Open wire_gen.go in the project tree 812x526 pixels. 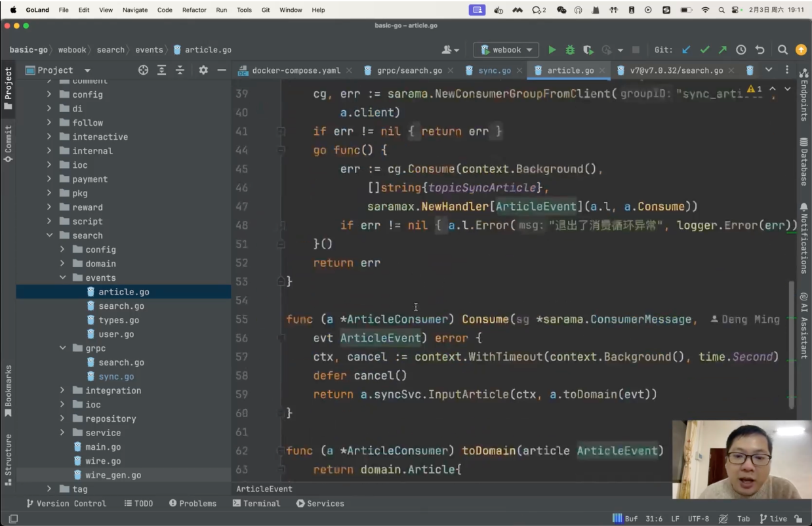pos(113,475)
